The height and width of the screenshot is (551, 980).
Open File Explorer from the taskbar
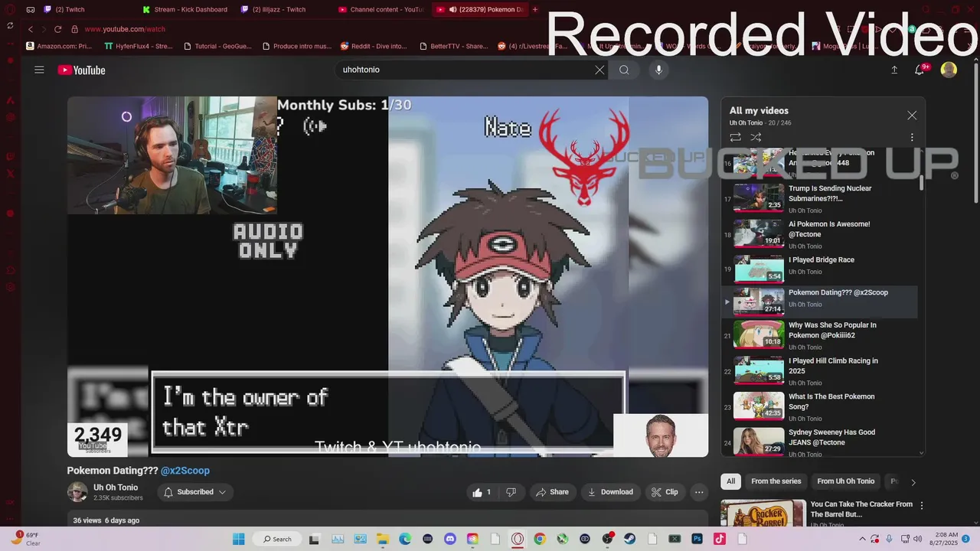(382, 539)
